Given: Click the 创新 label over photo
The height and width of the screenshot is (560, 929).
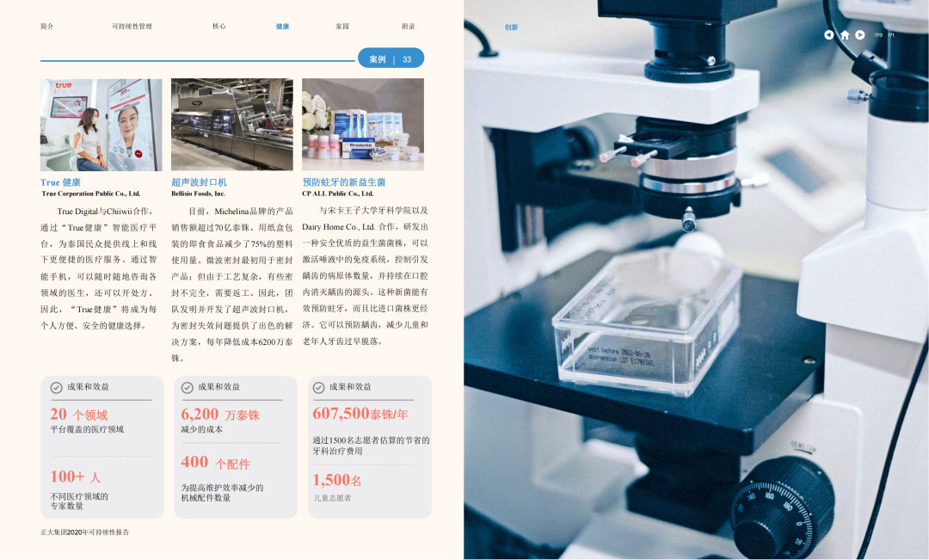Looking at the screenshot, I should pos(511,28).
